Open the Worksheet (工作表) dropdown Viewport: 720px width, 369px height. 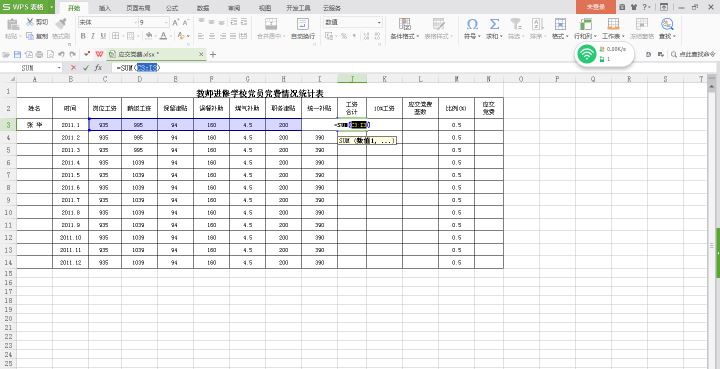click(613, 28)
